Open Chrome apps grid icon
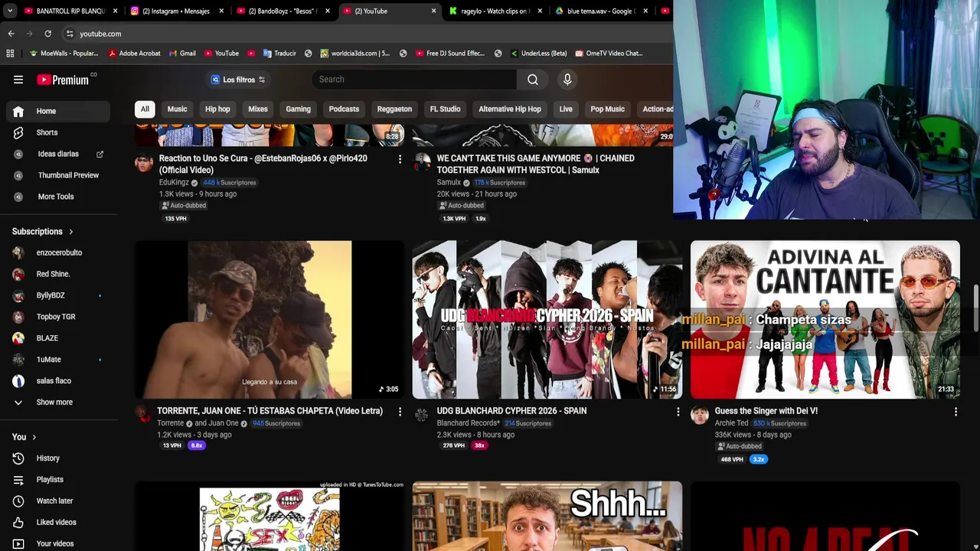980x551 pixels. click(10, 54)
